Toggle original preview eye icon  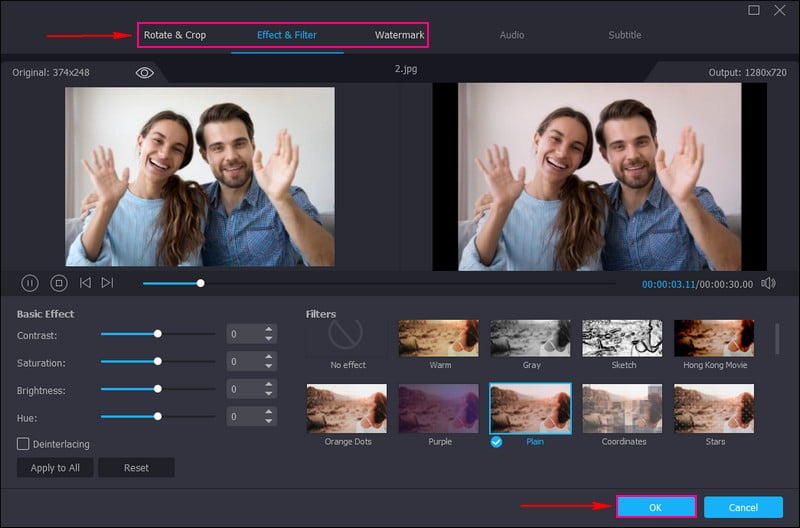pyautogui.click(x=145, y=73)
